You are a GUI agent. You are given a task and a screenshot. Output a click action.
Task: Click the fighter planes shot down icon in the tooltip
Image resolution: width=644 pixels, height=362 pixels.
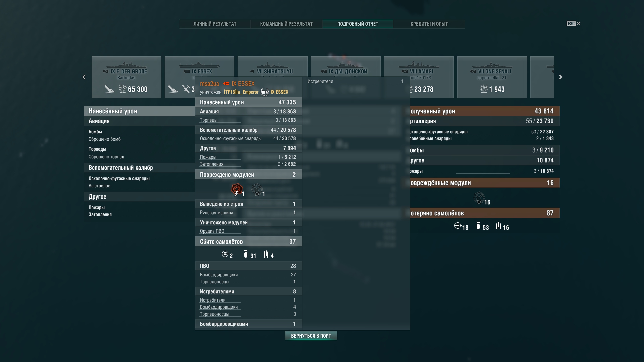click(x=225, y=254)
